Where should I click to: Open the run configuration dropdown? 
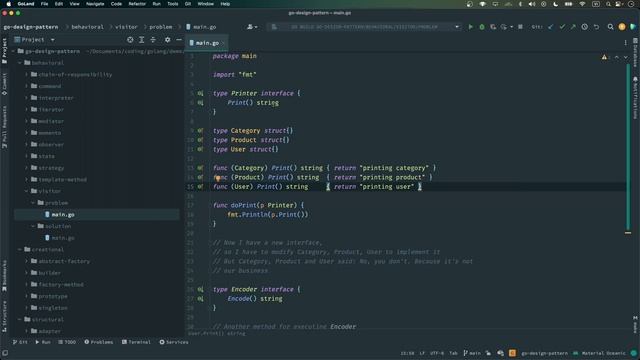point(457,27)
